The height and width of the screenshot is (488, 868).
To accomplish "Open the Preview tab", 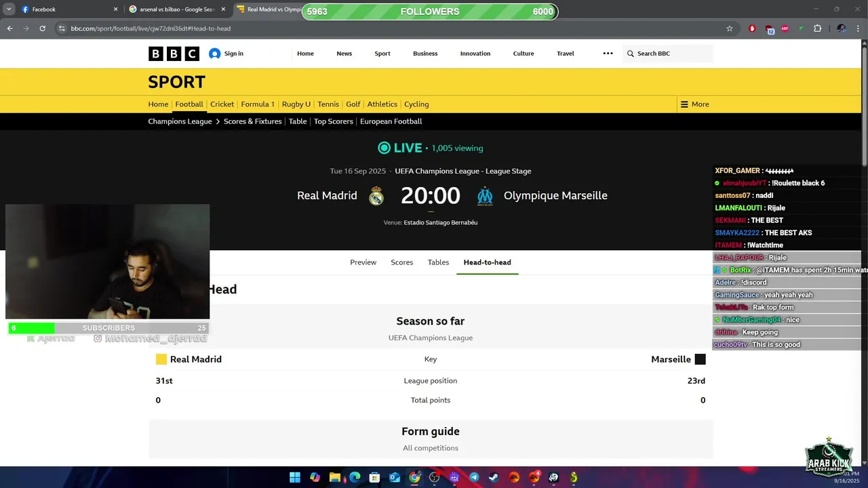I will click(x=363, y=262).
